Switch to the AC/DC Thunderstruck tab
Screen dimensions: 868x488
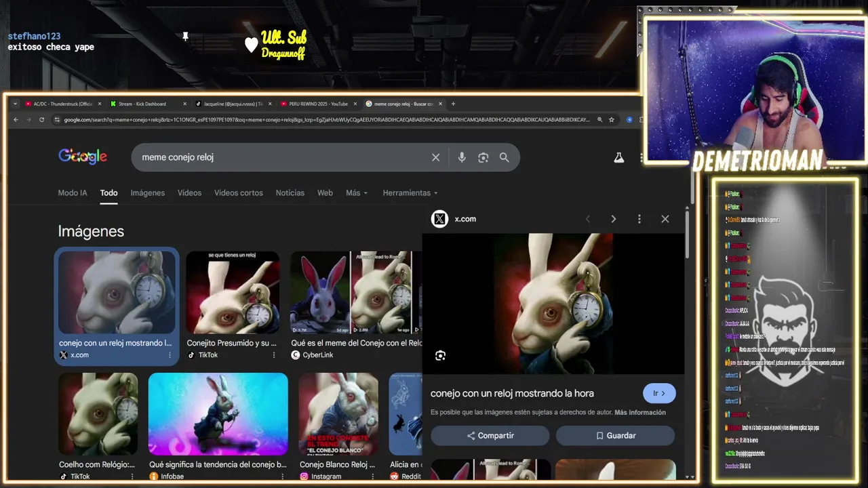63,104
